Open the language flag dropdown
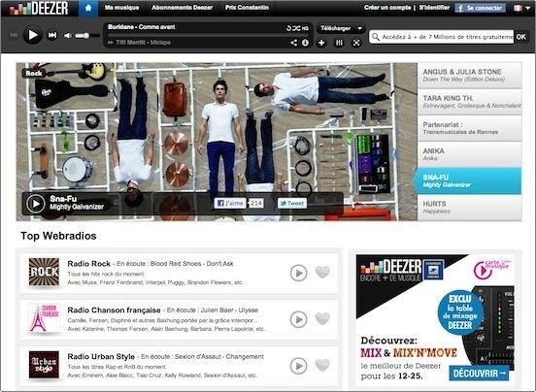The width and height of the screenshot is (536, 392). pos(521,8)
